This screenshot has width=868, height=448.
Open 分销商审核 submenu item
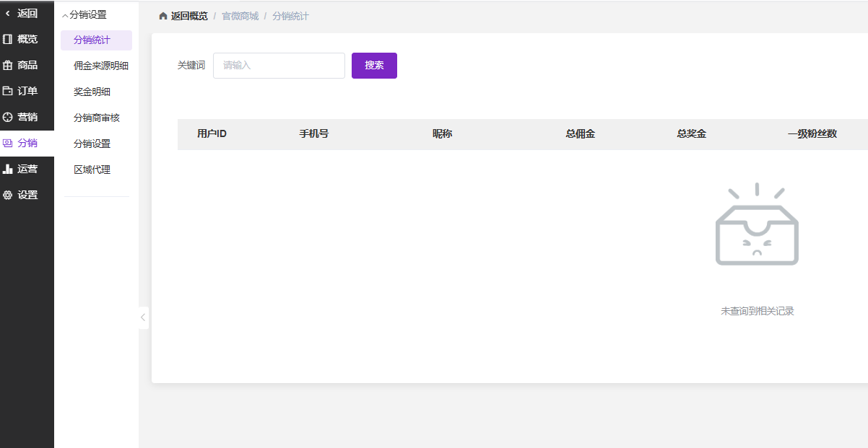[x=96, y=118]
